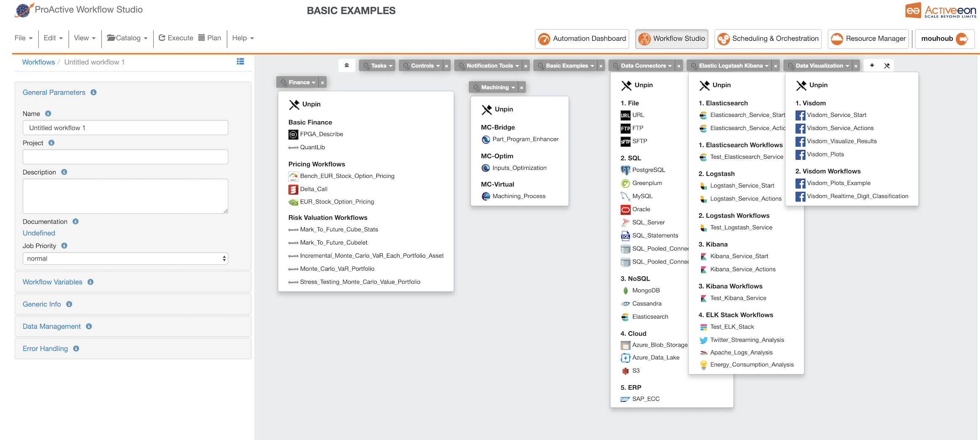The height and width of the screenshot is (440, 980).
Task: Click the Kibana_Service_Start icon
Action: pos(703,256)
